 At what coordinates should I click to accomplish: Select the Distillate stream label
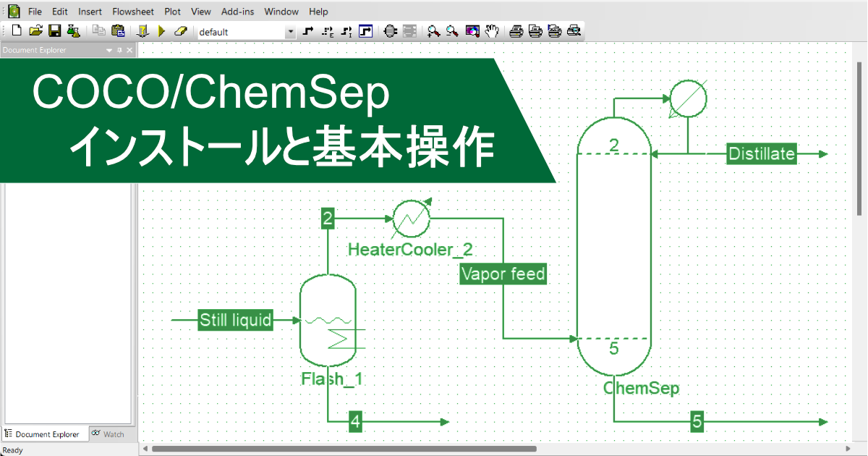(x=762, y=154)
